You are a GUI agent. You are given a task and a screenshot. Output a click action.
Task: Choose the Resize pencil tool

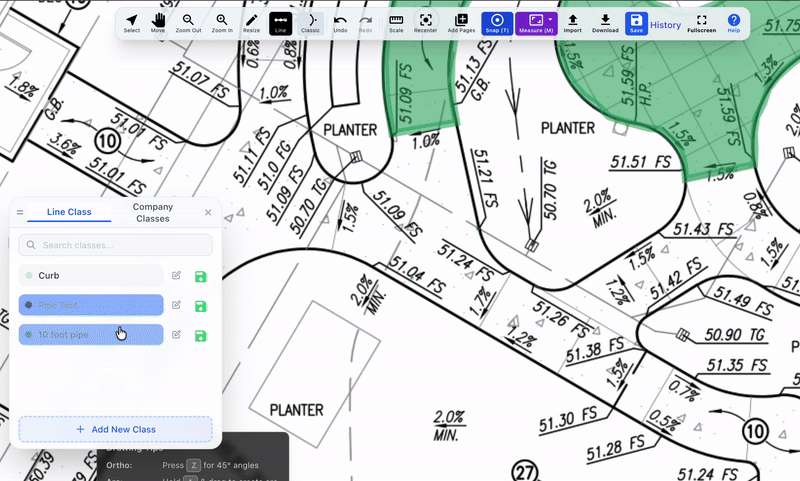(x=251, y=23)
